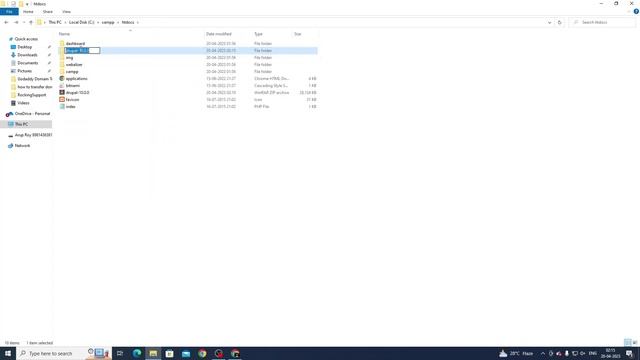Screen dimensions: 640x360
Task: Open the taskbar clock and date
Action: (x=610, y=353)
